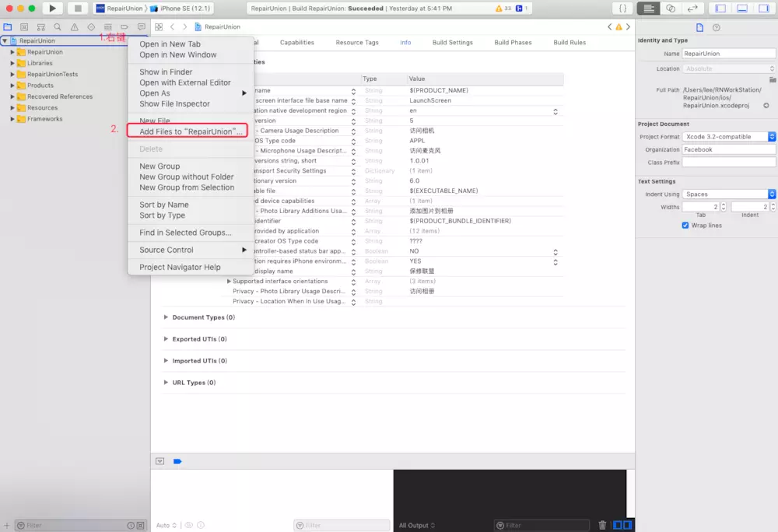Hide the debug area toggle icon
The width and height of the screenshot is (778, 532).
tap(159, 461)
